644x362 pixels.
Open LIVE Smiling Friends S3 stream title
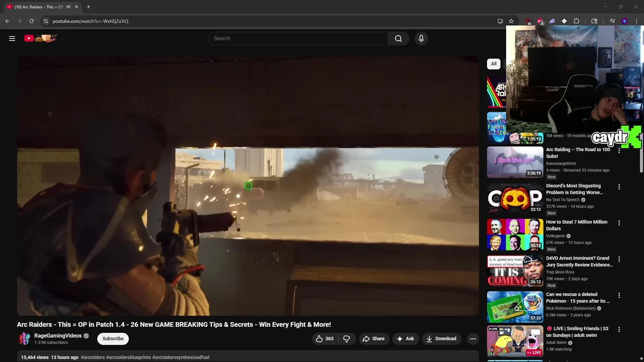[578, 332]
